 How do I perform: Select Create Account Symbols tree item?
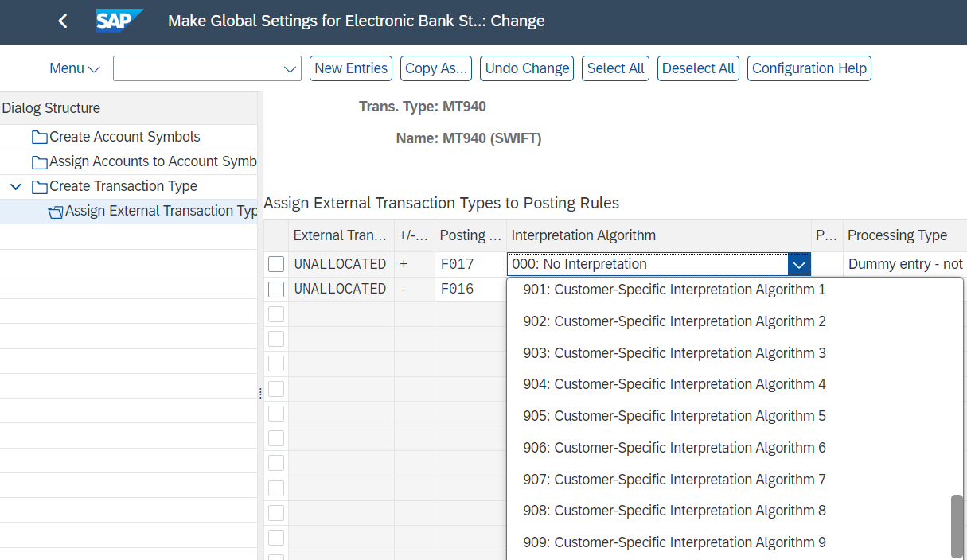[125, 137]
